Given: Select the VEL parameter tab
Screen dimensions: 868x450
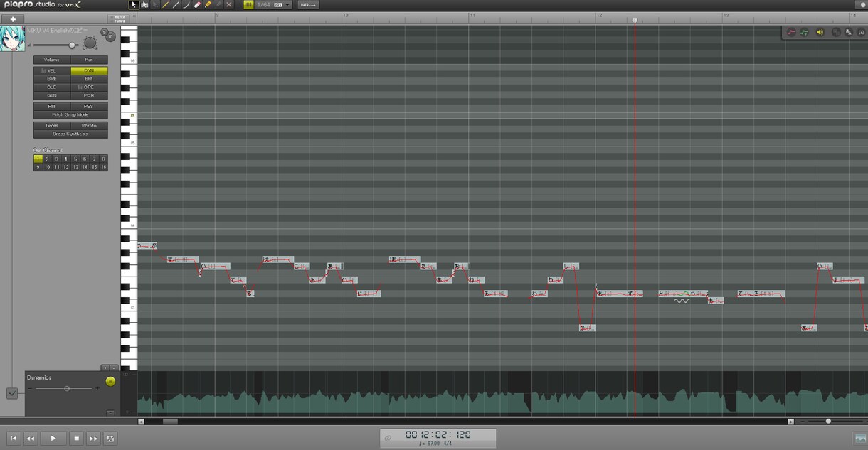Looking at the screenshot, I should (x=52, y=71).
